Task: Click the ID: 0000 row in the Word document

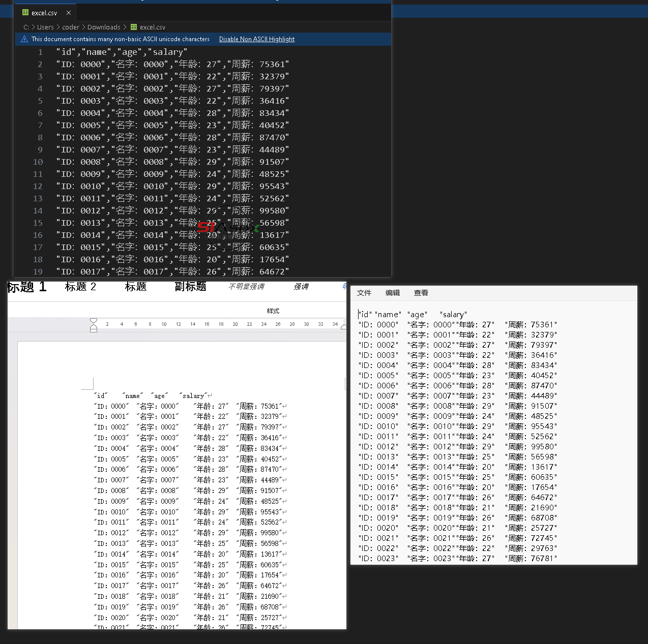Action: (x=190, y=406)
